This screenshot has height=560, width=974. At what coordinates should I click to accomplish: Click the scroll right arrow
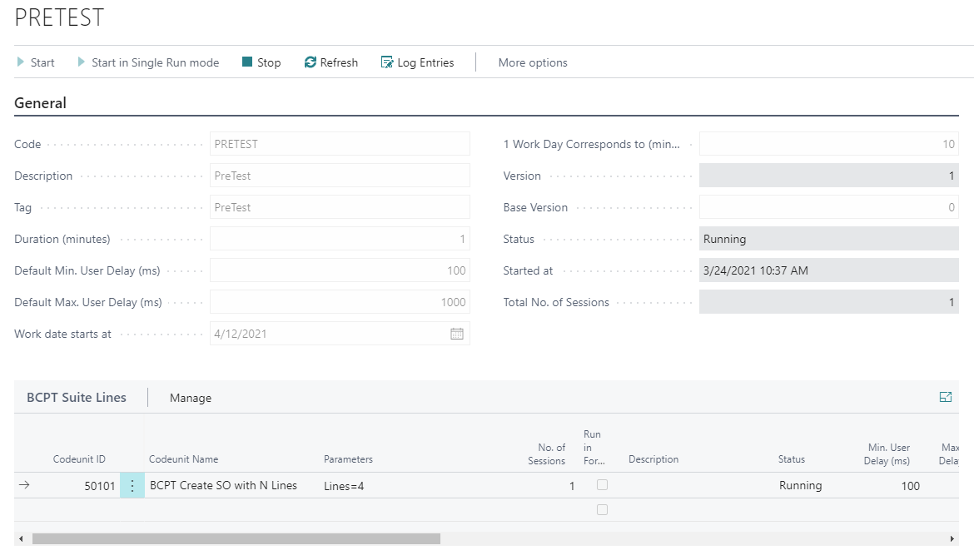[x=952, y=539]
